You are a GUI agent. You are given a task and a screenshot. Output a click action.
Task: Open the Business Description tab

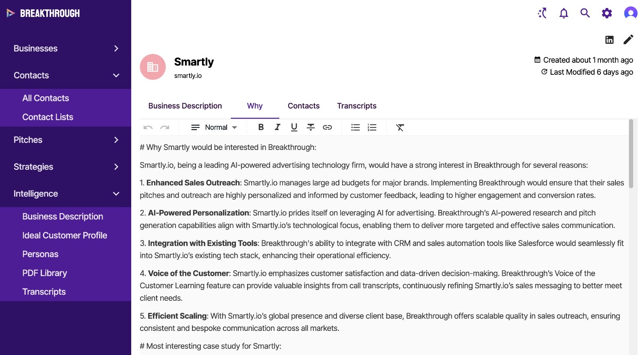coord(185,106)
